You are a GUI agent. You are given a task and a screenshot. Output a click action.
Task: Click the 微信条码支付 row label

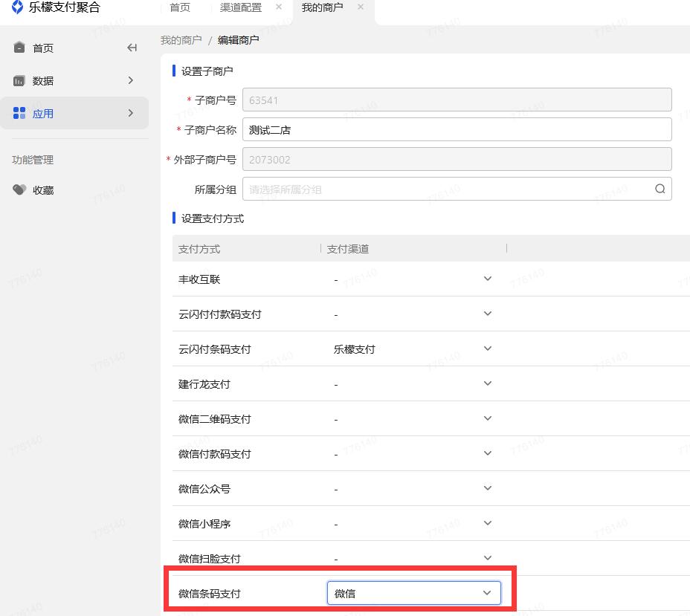click(210, 594)
